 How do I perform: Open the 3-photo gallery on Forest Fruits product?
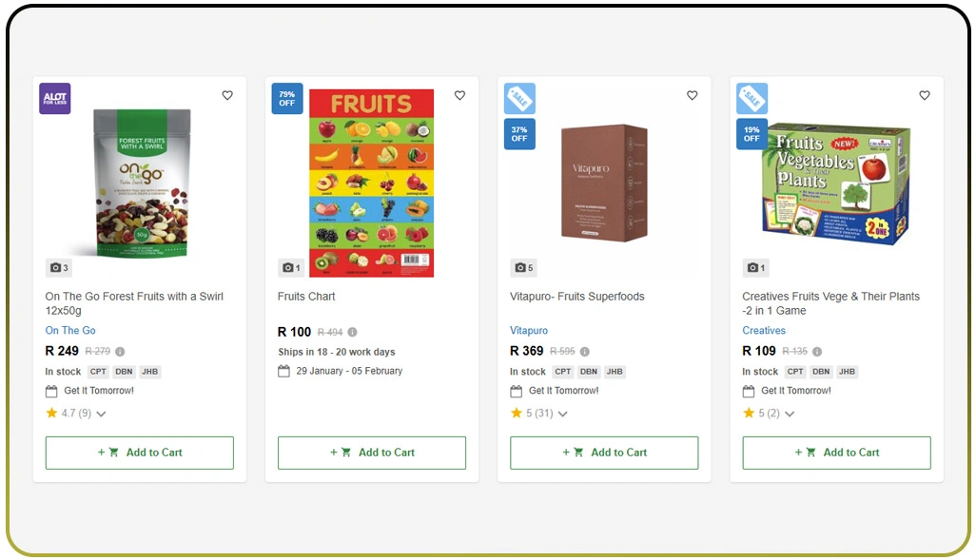[59, 267]
